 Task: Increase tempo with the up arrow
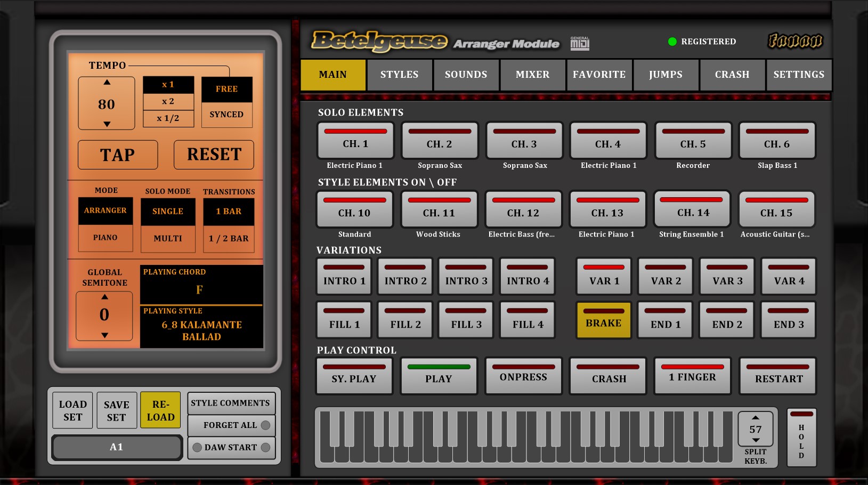[107, 83]
